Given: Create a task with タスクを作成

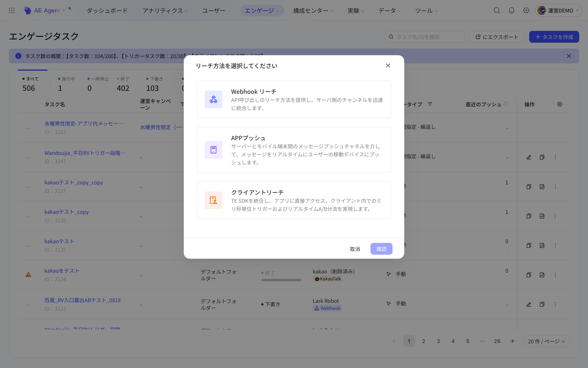Looking at the screenshot, I should [x=554, y=37].
